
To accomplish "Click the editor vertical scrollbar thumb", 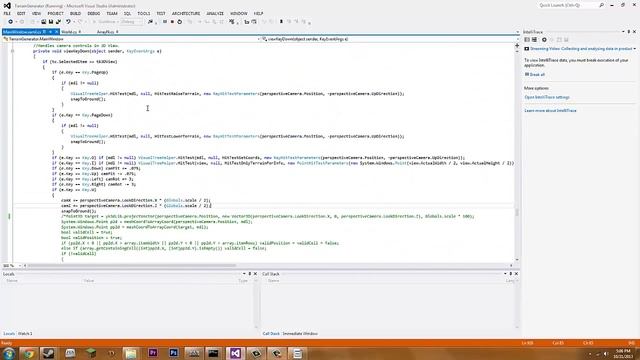I will click(517, 213).
